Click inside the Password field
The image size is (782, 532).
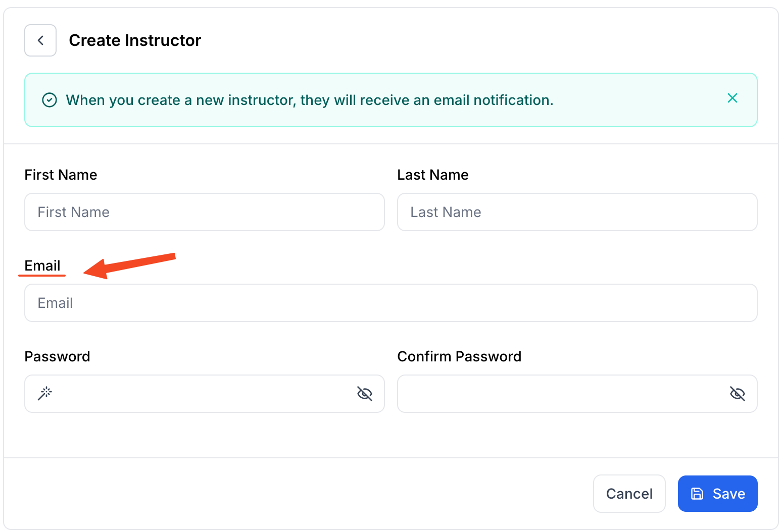click(205, 394)
